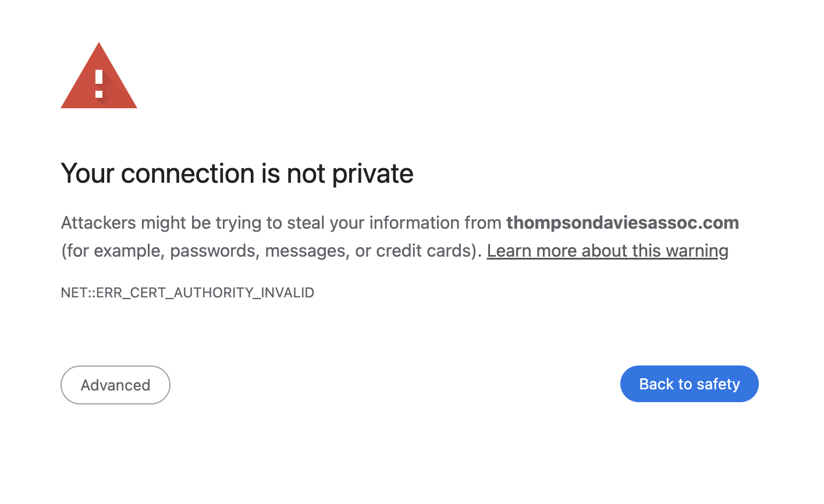Open Advanced to reveal proceed link

tap(115, 385)
